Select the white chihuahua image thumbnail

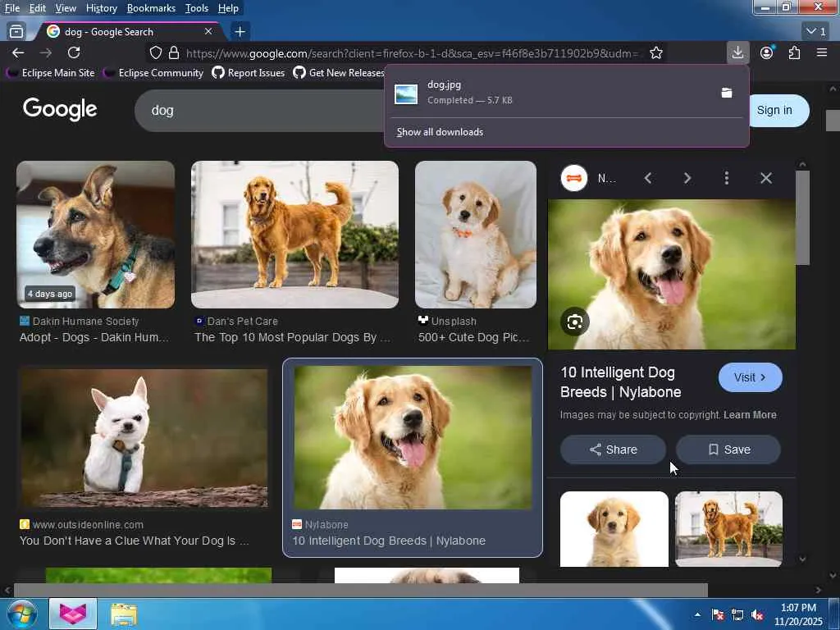pyautogui.click(x=143, y=437)
